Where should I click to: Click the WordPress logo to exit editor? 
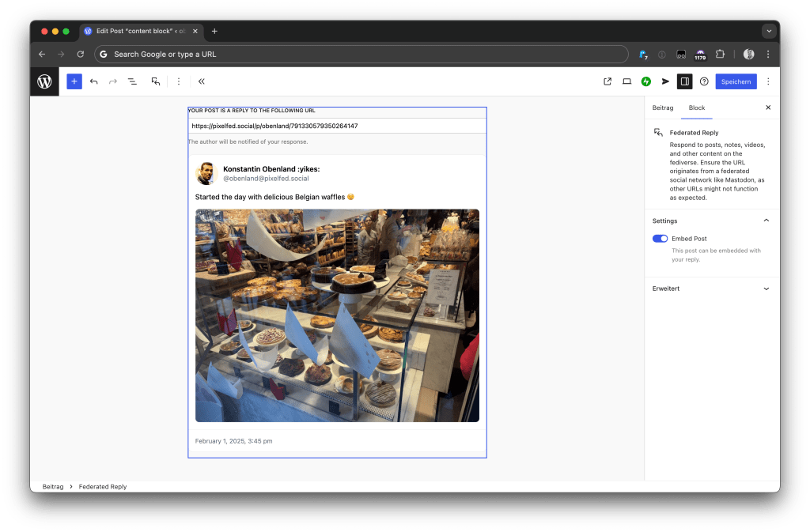[x=45, y=81]
